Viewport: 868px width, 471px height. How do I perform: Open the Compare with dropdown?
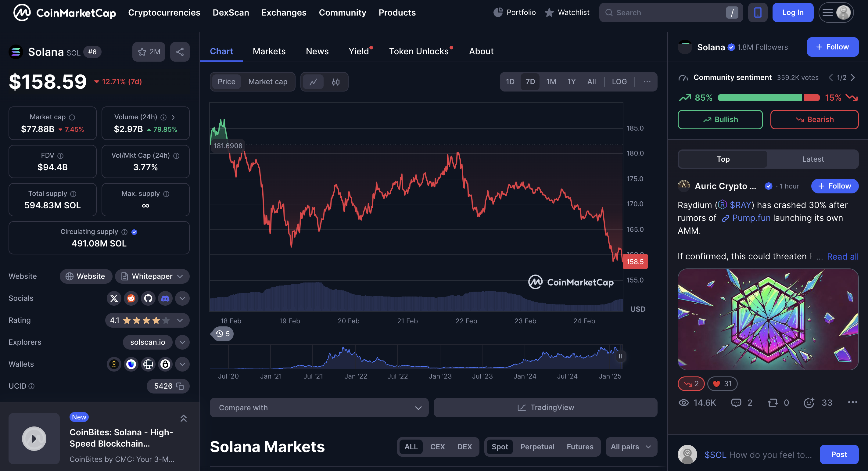point(319,408)
